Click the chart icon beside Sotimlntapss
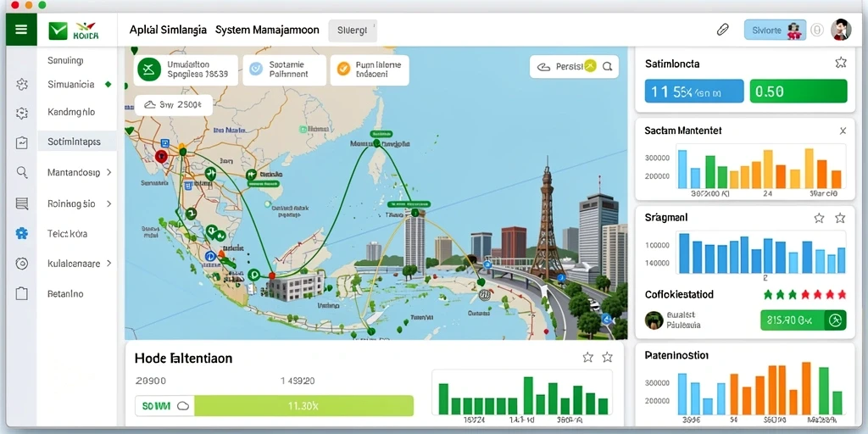This screenshot has width=868, height=434. point(21,142)
